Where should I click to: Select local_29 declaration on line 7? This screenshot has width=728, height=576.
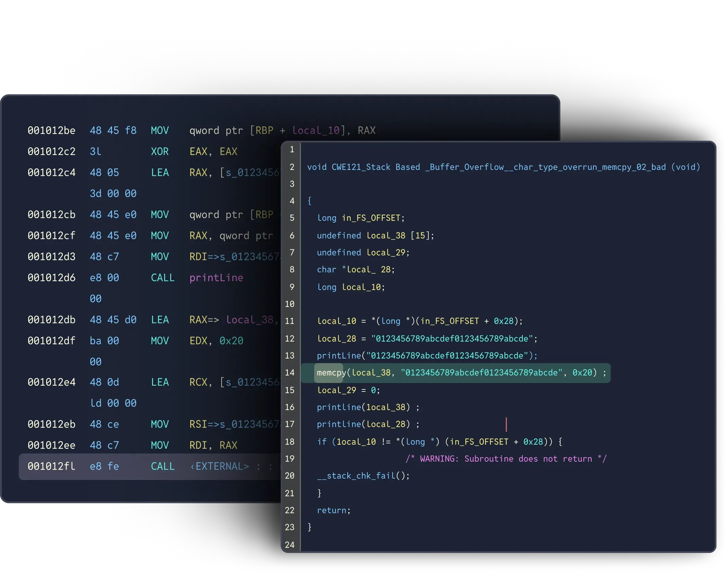pyautogui.click(x=363, y=253)
